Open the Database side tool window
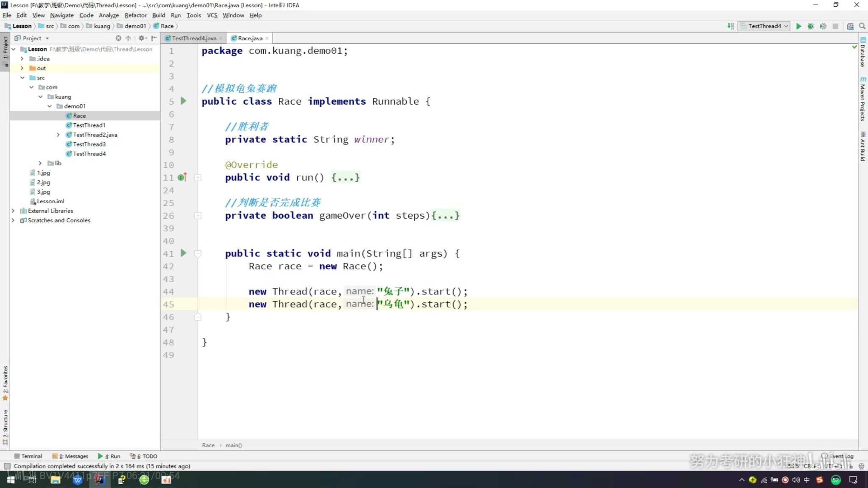Image resolution: width=868 pixels, height=488 pixels. [863, 52]
